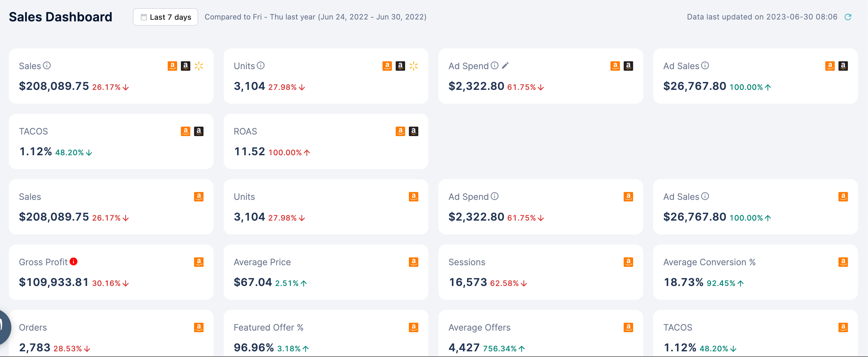Show info tooltip for top Sales card
868x357 pixels.
click(x=47, y=65)
